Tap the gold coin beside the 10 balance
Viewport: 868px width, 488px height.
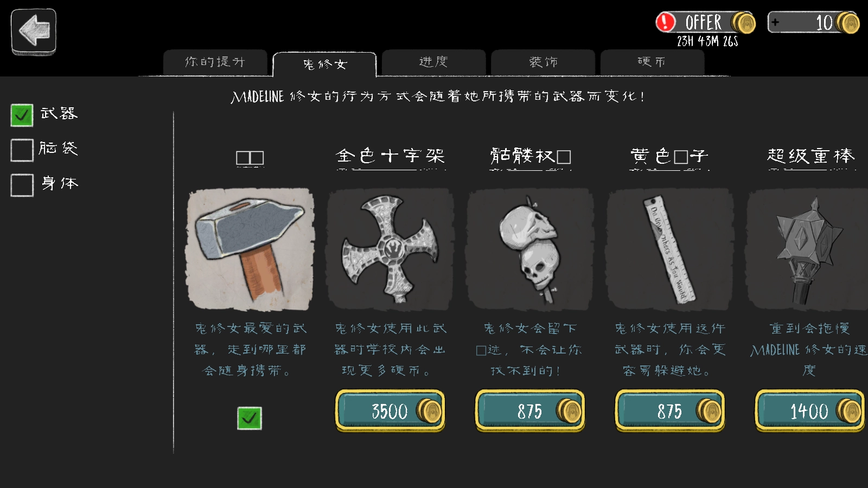(848, 23)
